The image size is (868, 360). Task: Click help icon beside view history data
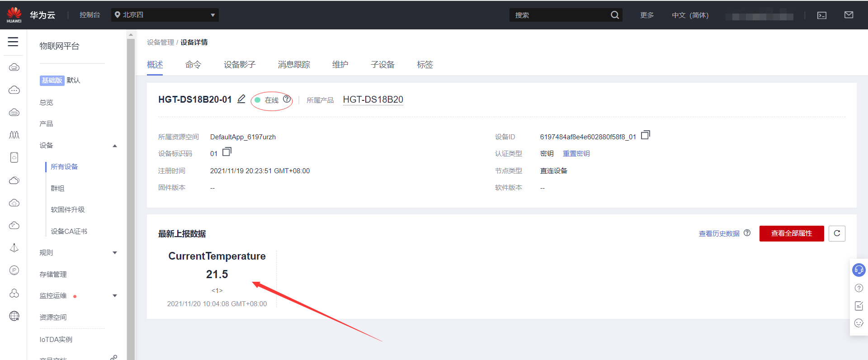(x=747, y=232)
